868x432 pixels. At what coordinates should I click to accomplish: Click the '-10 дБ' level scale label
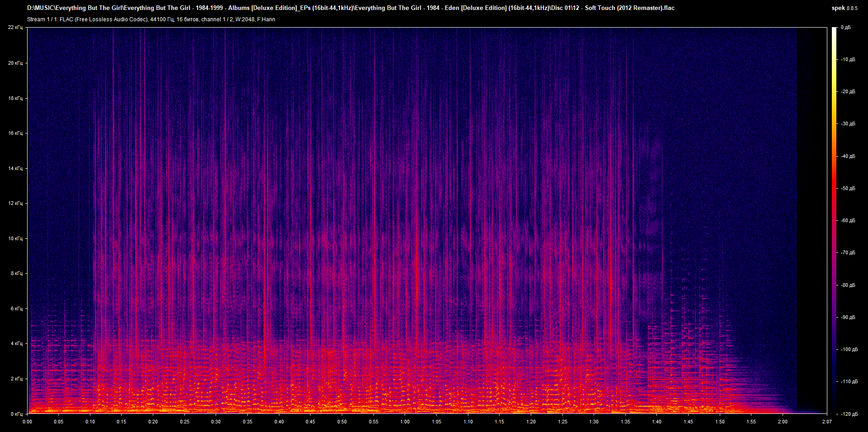847,60
